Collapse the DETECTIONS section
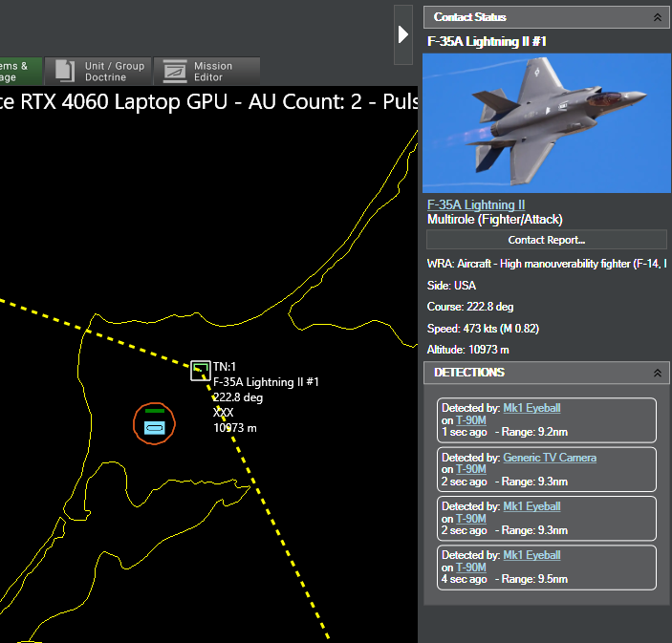The image size is (672, 643). 657,373
